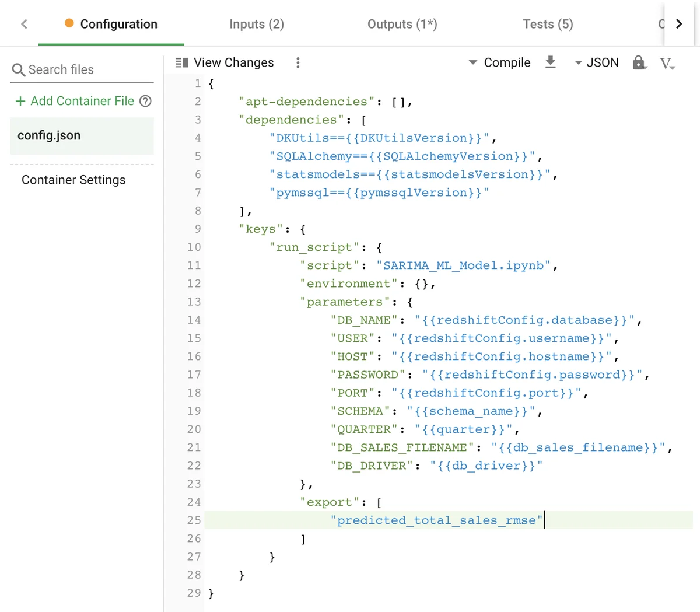Expand the Compile options dropdown
This screenshot has width=700, height=612.
(472, 62)
